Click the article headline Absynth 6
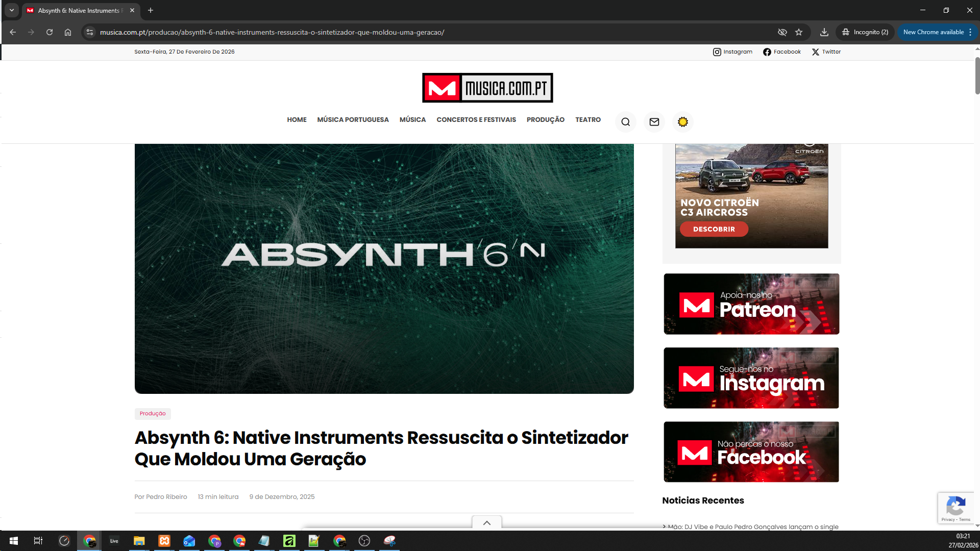Viewport: 980px width, 551px height. 381,448
